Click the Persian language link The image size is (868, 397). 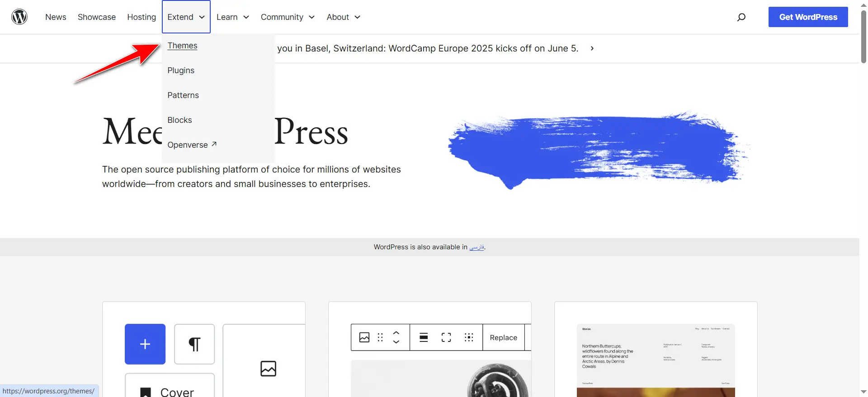pos(477,247)
